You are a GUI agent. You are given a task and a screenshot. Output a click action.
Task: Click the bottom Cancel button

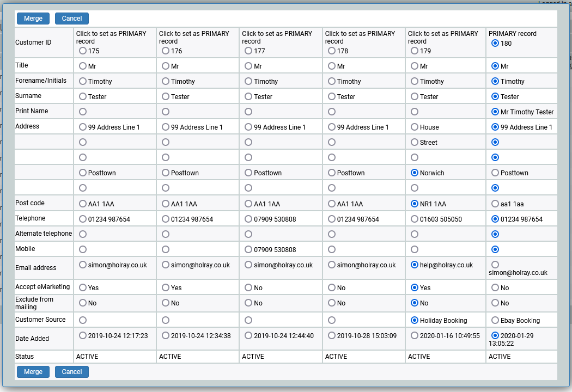71,372
